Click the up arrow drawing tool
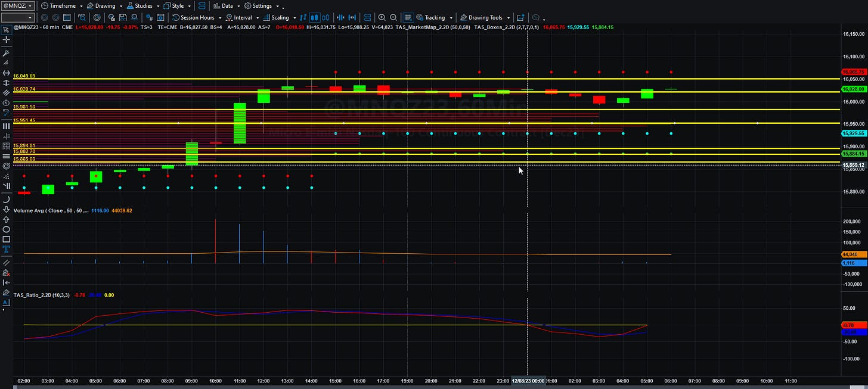The image size is (868, 389). click(7, 219)
